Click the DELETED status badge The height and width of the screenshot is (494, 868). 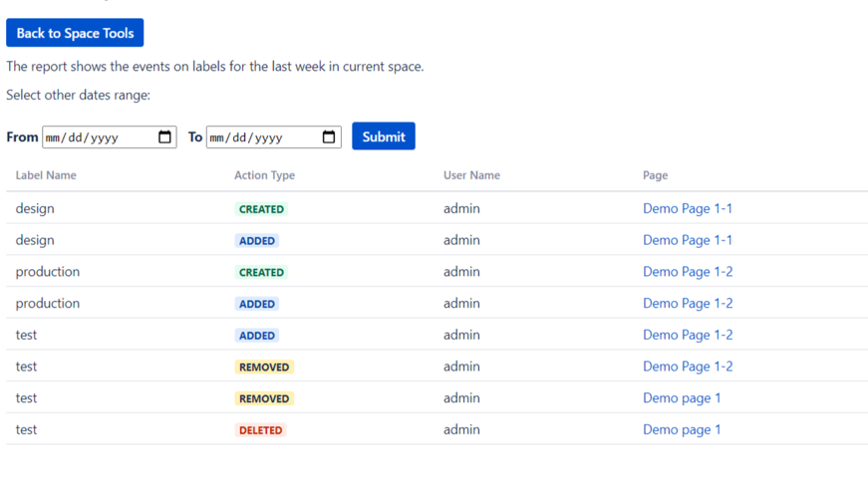coord(261,430)
